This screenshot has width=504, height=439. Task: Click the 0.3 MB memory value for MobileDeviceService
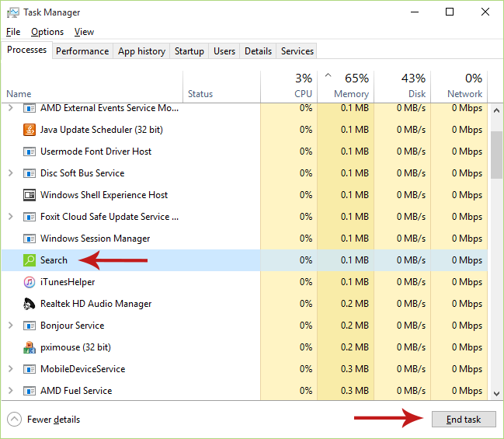(355, 369)
